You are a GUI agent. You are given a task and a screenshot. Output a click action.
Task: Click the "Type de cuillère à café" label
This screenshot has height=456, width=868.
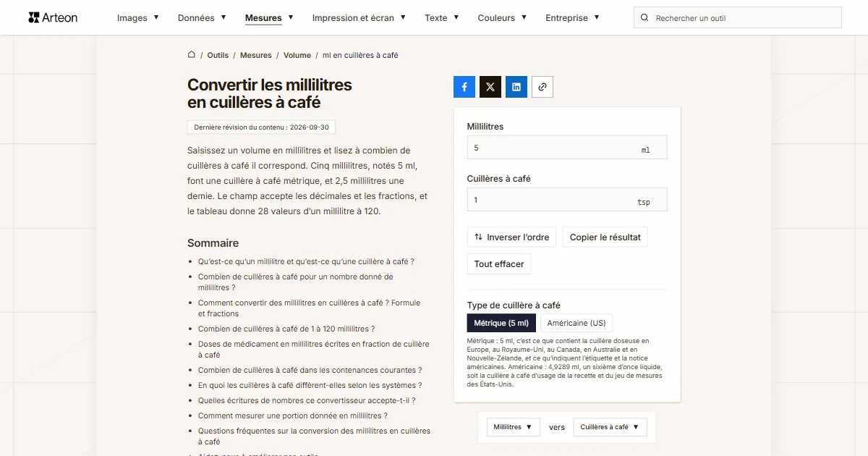coord(514,305)
